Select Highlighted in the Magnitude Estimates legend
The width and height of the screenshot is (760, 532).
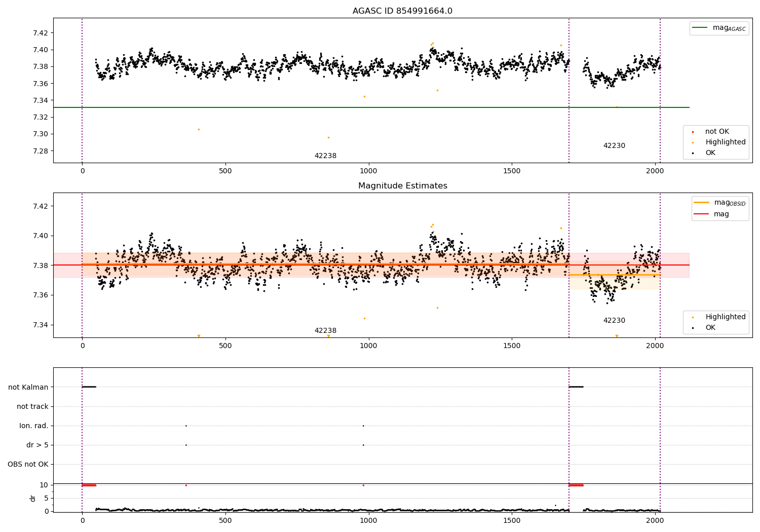click(726, 317)
